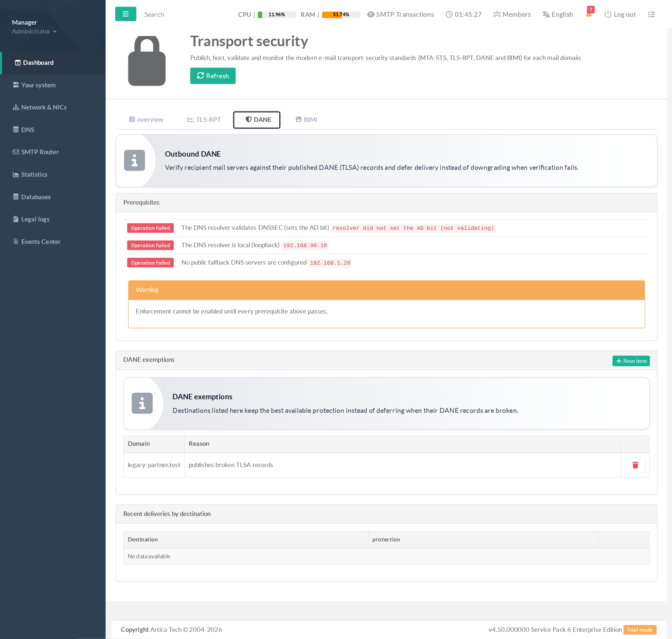Click the Outbound DANE info icon
Viewport: 672px width, 639px height.
tap(134, 160)
